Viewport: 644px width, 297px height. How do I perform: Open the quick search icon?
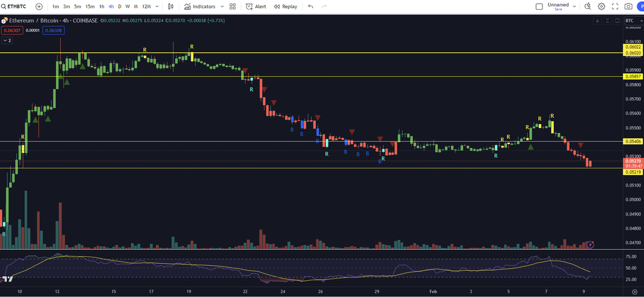pos(588,6)
